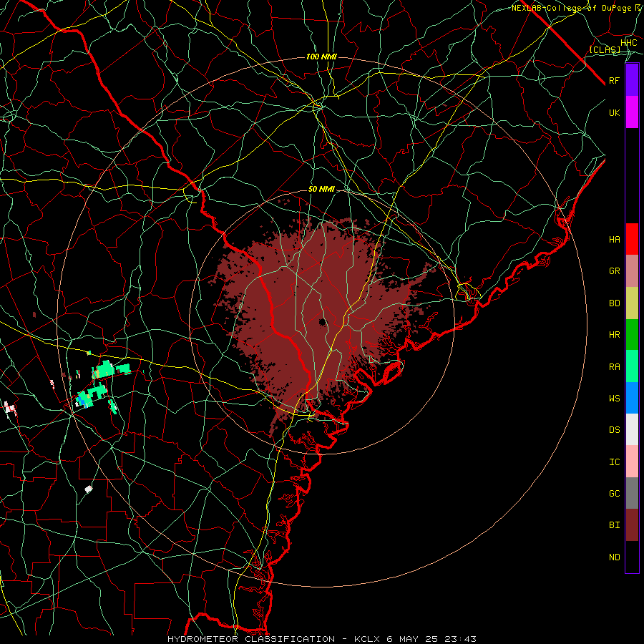Click the ND legend label
The image size is (644, 644).
click(x=614, y=557)
